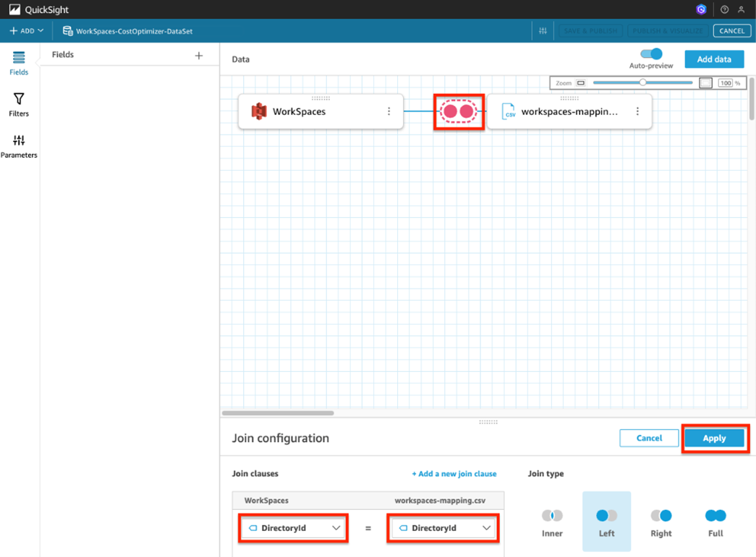Screen dimensions: 756x557
Task: Click the join icon between the two tables
Action: click(459, 111)
